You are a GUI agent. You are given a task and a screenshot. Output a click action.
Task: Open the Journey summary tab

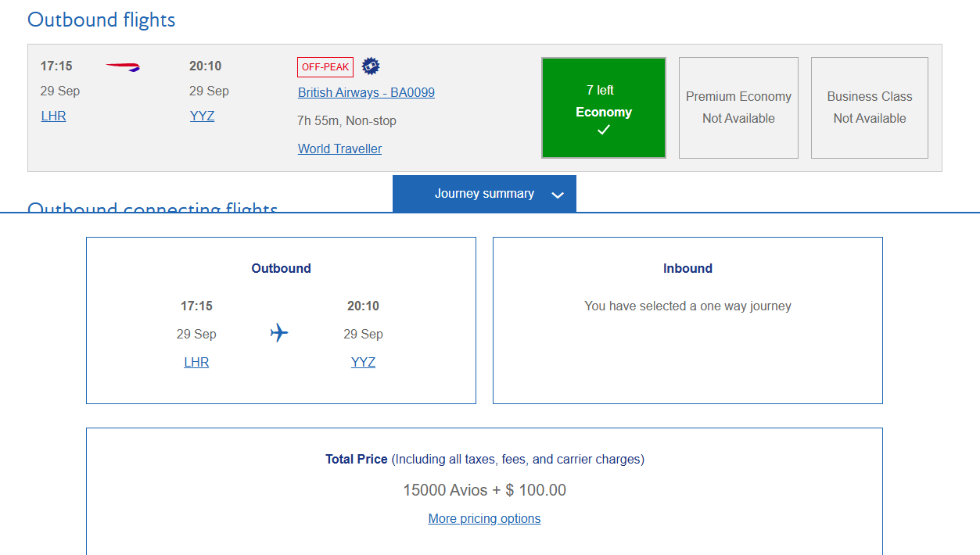[484, 194]
